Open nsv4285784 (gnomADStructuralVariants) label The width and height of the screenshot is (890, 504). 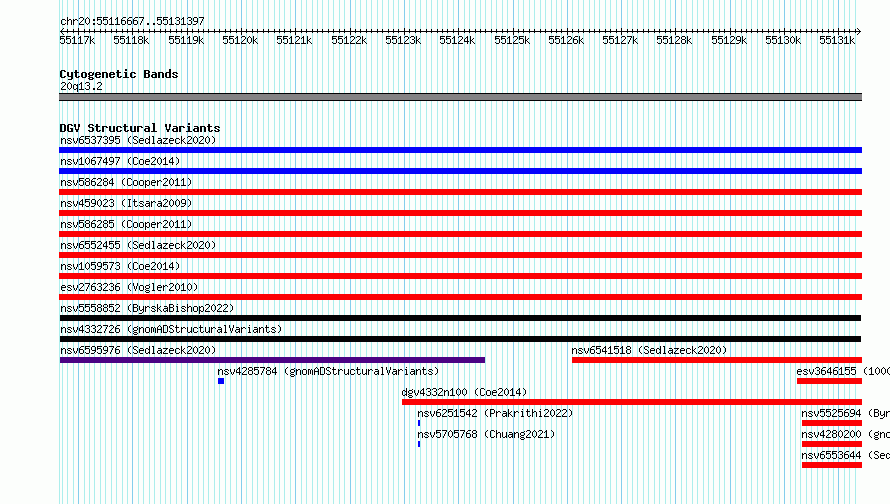(328, 371)
